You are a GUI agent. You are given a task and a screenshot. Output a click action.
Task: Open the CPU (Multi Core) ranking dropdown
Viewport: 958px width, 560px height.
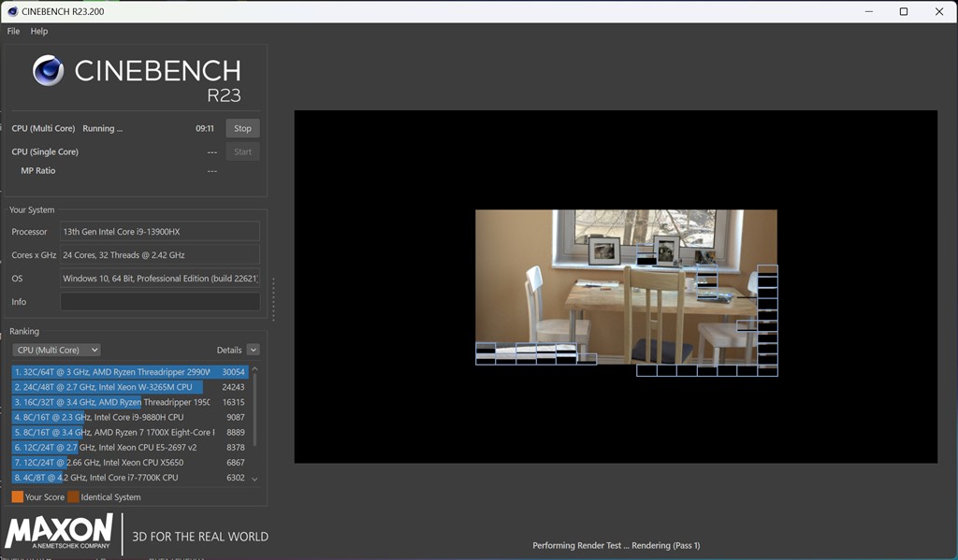tap(56, 350)
